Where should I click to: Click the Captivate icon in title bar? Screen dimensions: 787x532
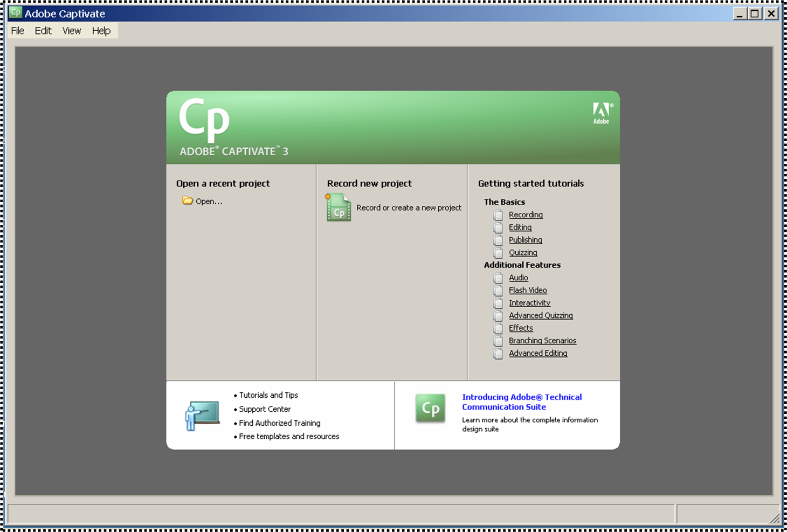(x=16, y=12)
